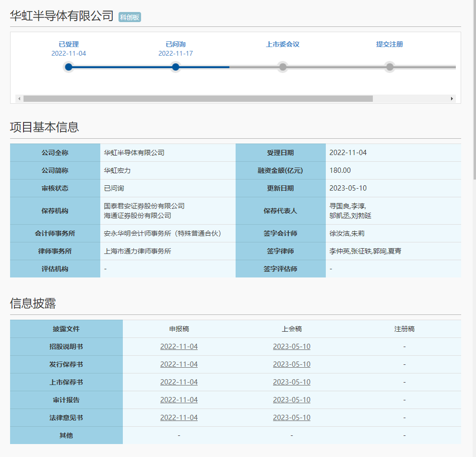Open 法律意见书 上会稿 dated 2023-05-10
This screenshot has height=457, width=476.
(x=291, y=418)
